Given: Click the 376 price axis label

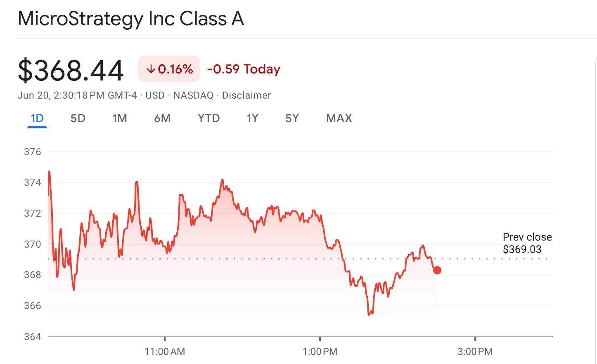Looking at the screenshot, I should coord(33,152).
